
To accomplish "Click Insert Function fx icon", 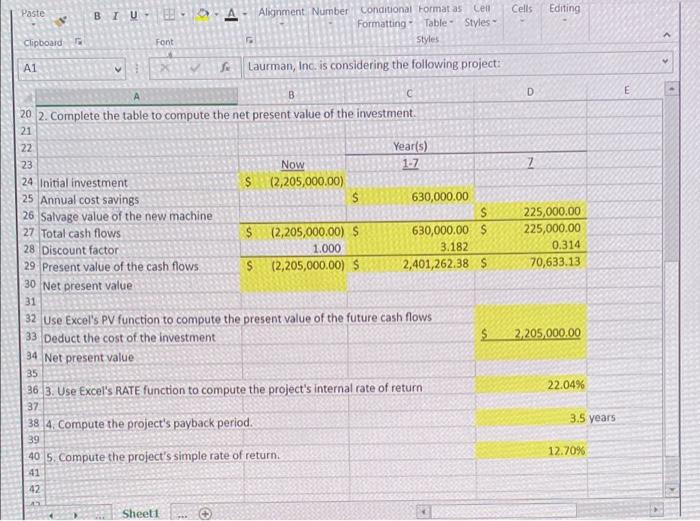I will (x=226, y=68).
